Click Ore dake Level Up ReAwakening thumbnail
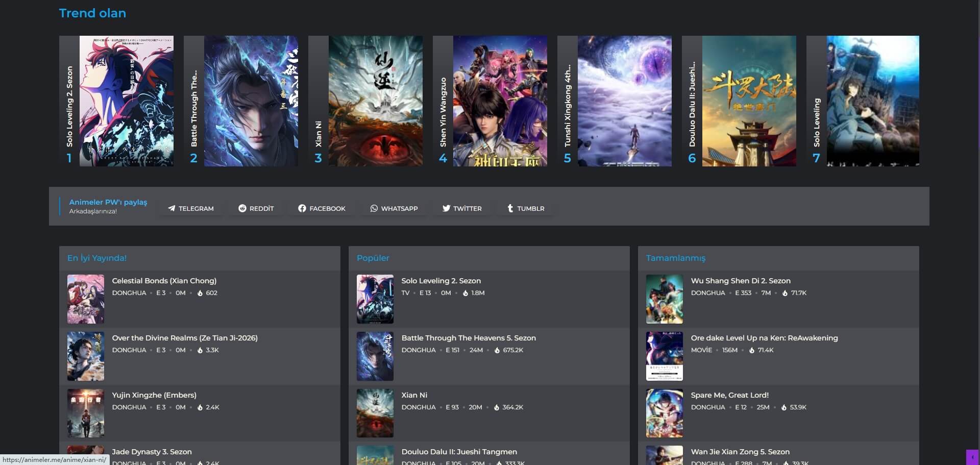 click(665, 356)
